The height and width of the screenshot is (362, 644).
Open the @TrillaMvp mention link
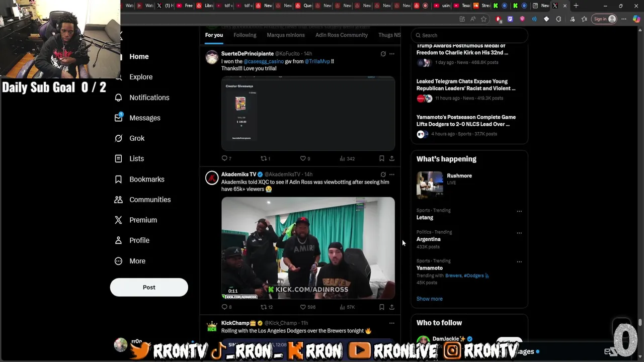(x=317, y=61)
